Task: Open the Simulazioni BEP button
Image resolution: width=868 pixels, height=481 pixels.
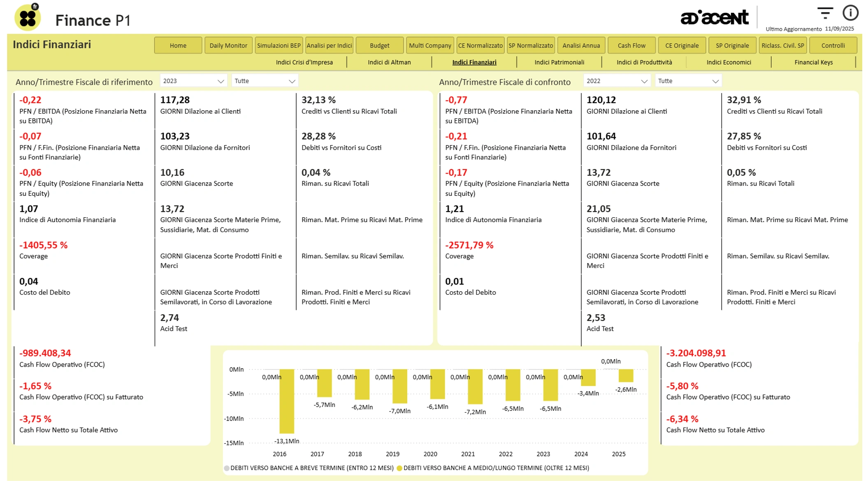Action: (x=279, y=45)
